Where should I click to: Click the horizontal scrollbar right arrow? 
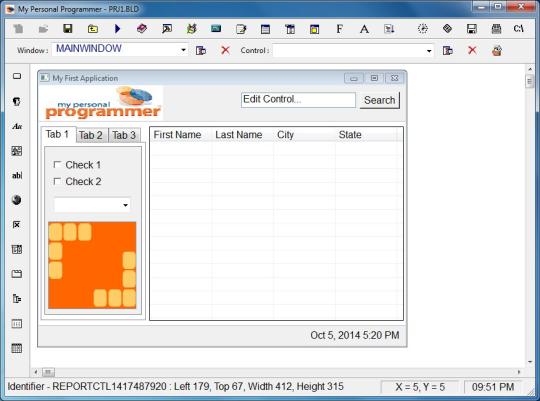coord(519,372)
